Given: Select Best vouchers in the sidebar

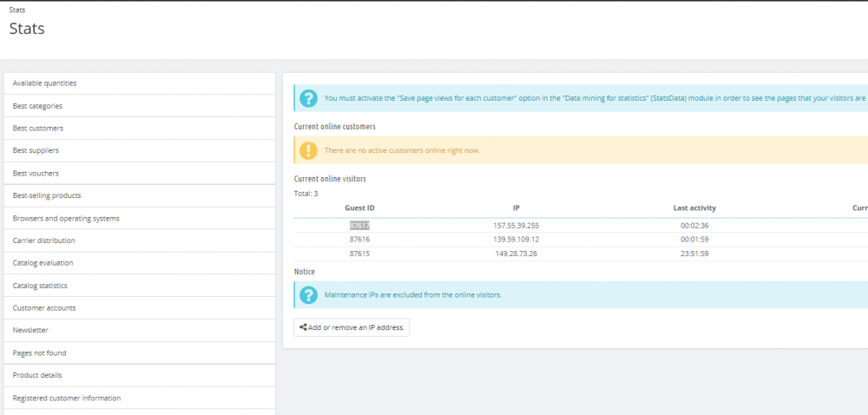Looking at the screenshot, I should pyautogui.click(x=140, y=173).
